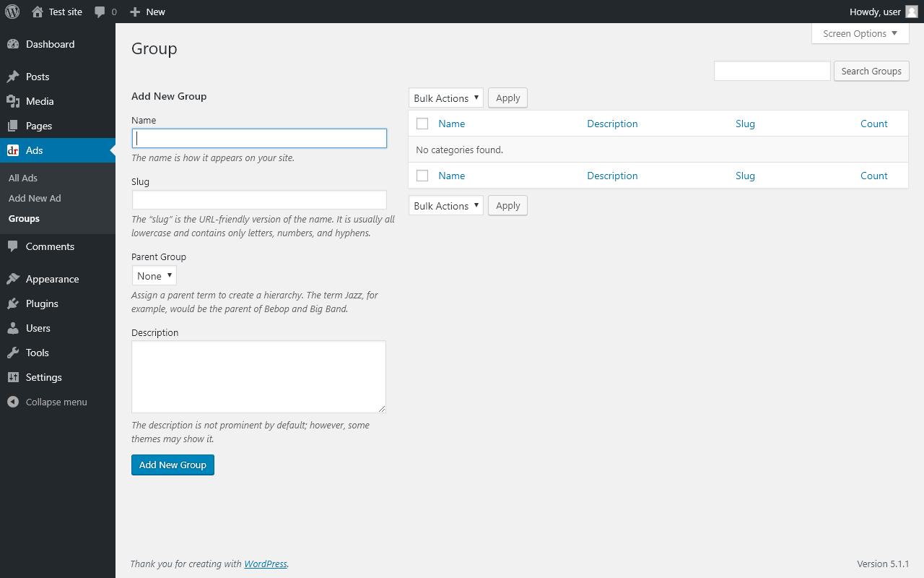Click the Appearance paintbrush icon

pos(13,279)
